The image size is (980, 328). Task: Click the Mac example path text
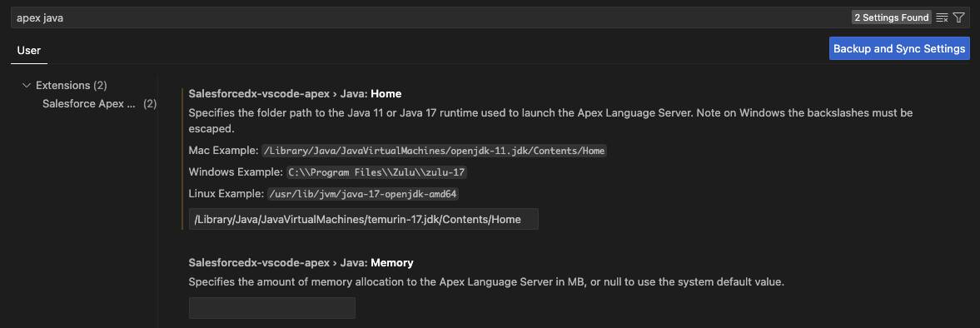pos(435,151)
